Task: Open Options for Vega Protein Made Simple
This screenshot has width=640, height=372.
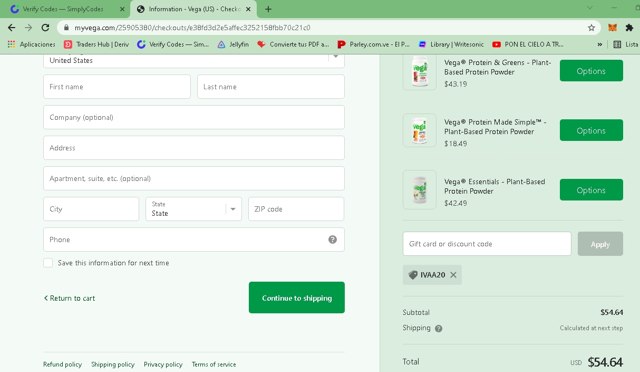Action: pyautogui.click(x=591, y=130)
